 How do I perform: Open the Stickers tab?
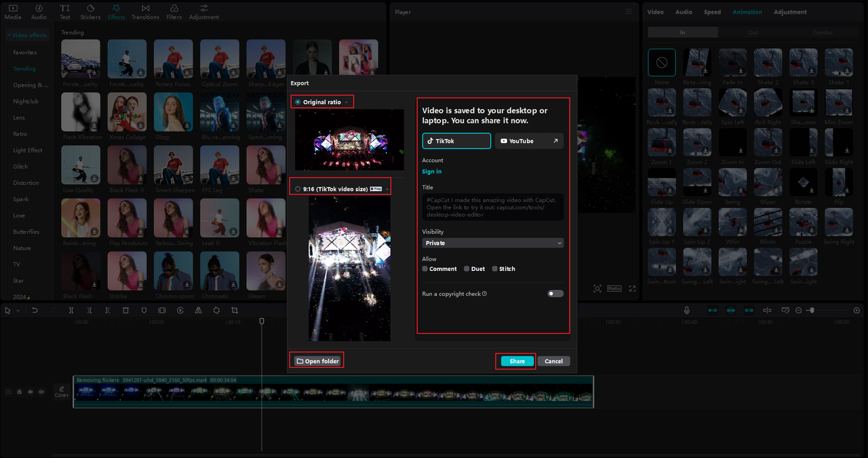tap(90, 12)
